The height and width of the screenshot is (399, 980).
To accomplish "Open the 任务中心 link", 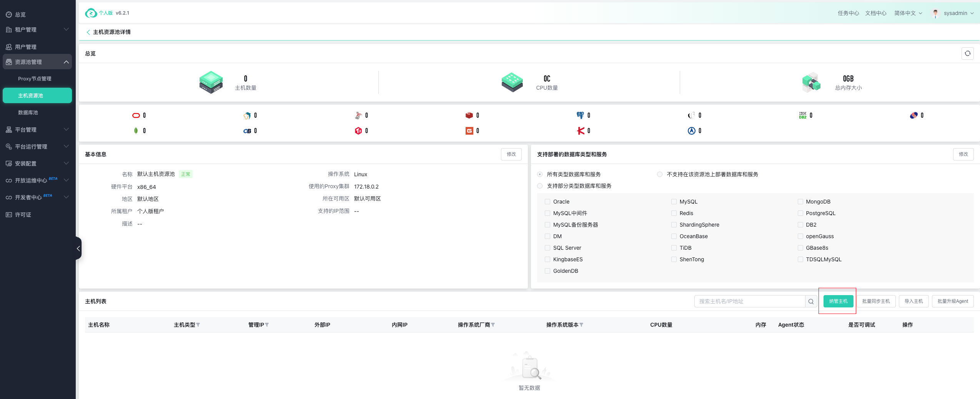I will (848, 13).
